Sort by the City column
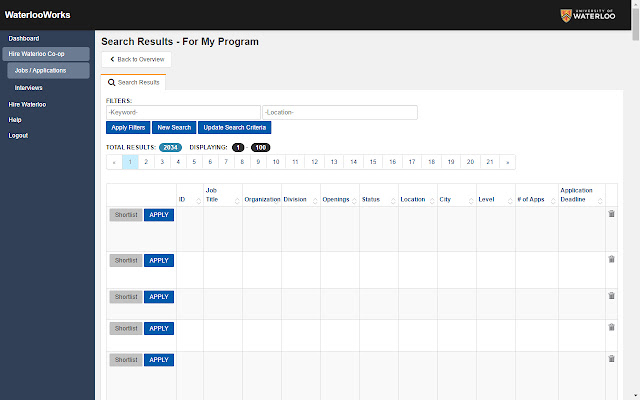 click(x=471, y=200)
